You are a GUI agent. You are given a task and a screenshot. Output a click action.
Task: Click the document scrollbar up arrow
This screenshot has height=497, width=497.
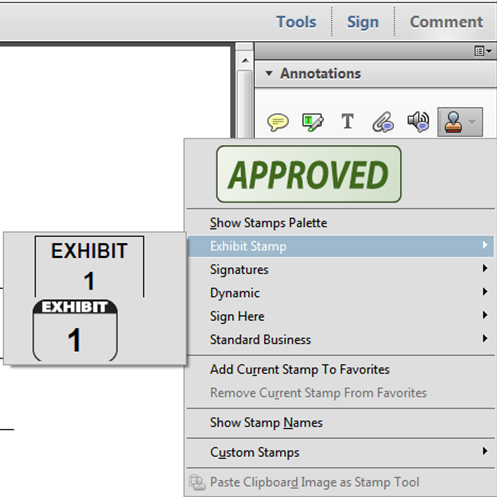click(x=245, y=61)
